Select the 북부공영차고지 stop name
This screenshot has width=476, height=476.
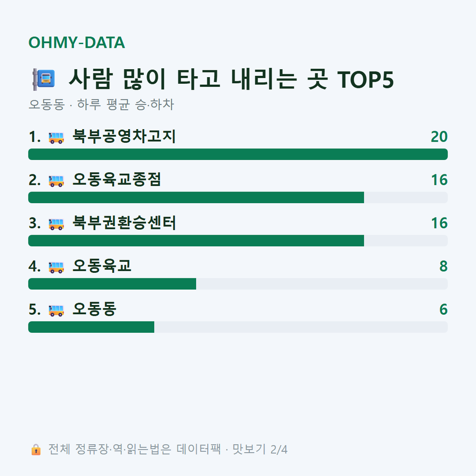124,136
